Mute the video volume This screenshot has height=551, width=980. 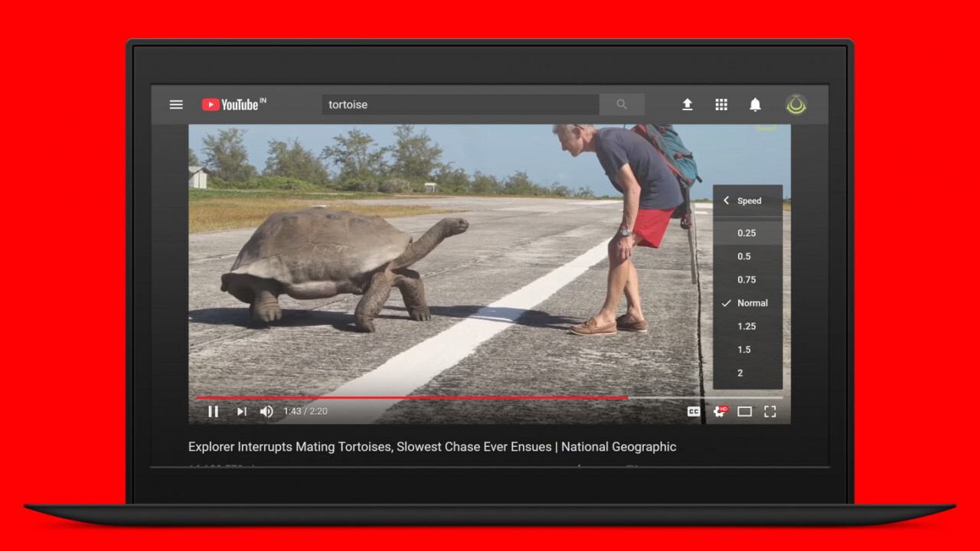pyautogui.click(x=266, y=412)
